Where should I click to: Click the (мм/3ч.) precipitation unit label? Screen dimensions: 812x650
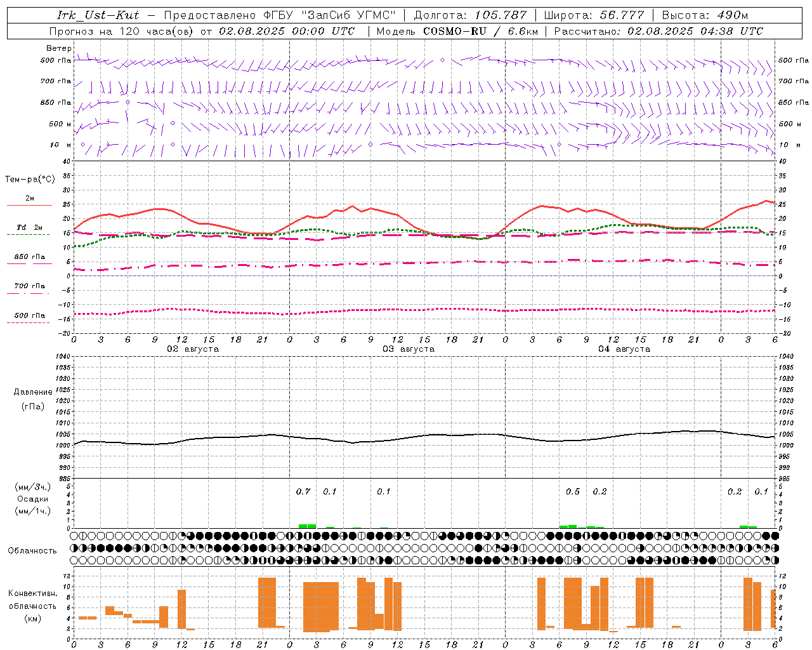tap(32, 487)
